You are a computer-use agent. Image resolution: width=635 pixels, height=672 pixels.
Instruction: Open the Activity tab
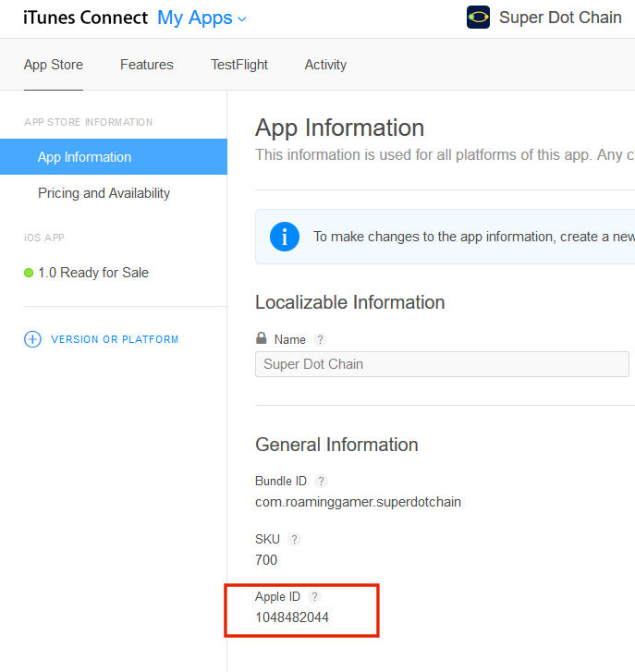point(325,65)
